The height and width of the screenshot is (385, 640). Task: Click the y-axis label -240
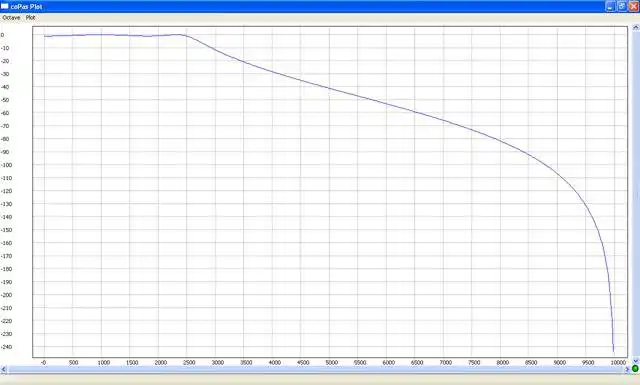7,347
